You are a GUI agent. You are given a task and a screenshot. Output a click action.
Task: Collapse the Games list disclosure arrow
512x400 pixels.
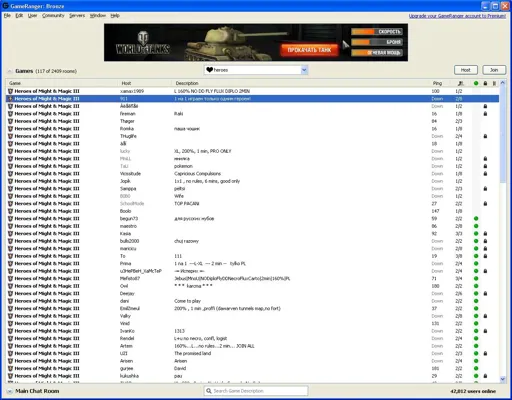[x=10, y=71]
